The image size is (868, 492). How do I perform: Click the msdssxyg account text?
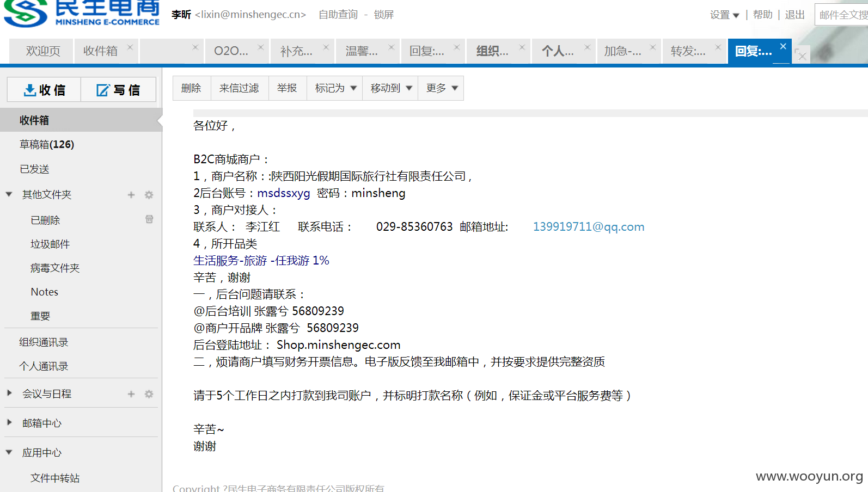(x=284, y=193)
